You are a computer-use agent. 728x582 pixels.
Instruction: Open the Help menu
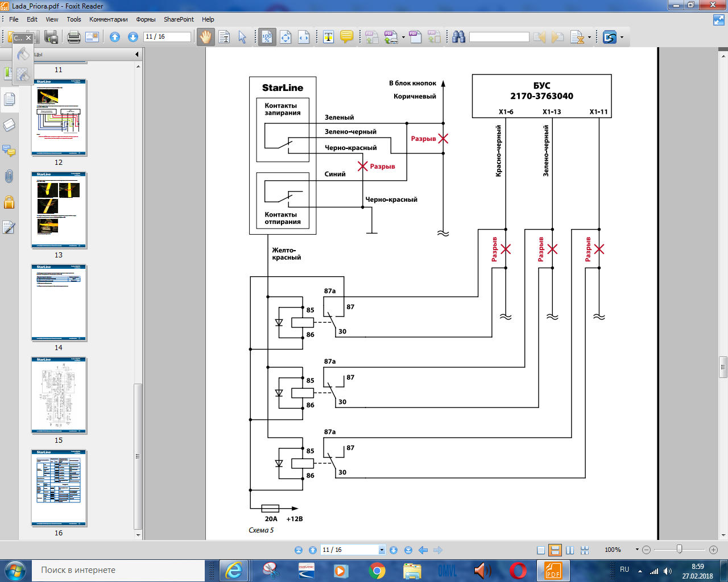208,19
